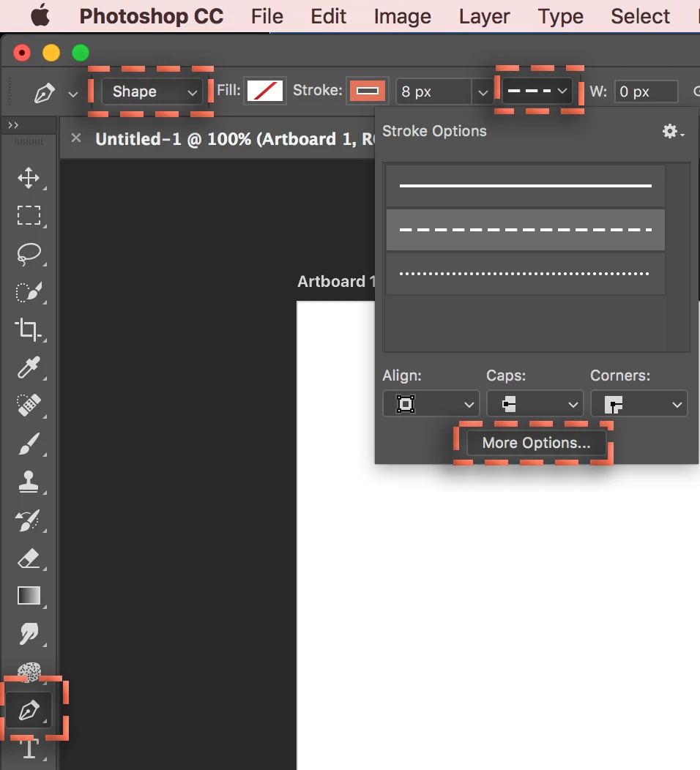The height and width of the screenshot is (770, 700).
Task: Select the Pen tool in left toolbar
Action: [29, 710]
